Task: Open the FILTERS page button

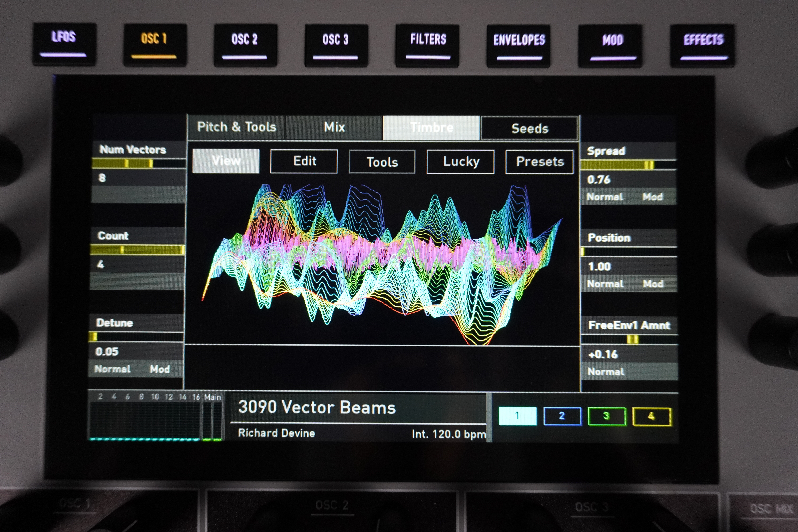Action: click(x=427, y=46)
